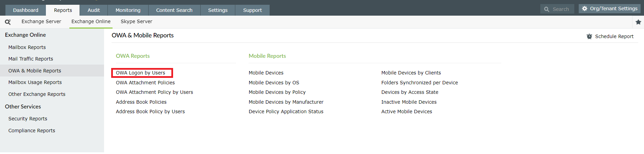Viewport: 644px width, 154px height.
Task: Click the magnifier icon in Search box
Action: tap(547, 10)
